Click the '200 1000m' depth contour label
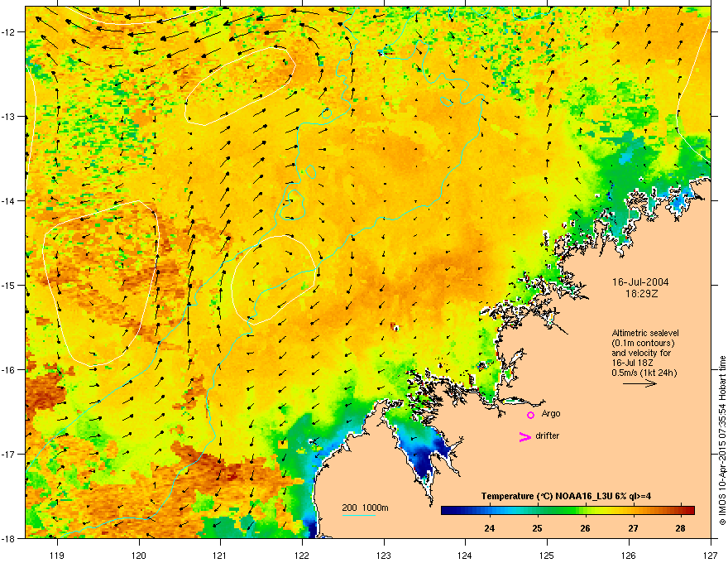This screenshot has width=728, height=563. 365,508
